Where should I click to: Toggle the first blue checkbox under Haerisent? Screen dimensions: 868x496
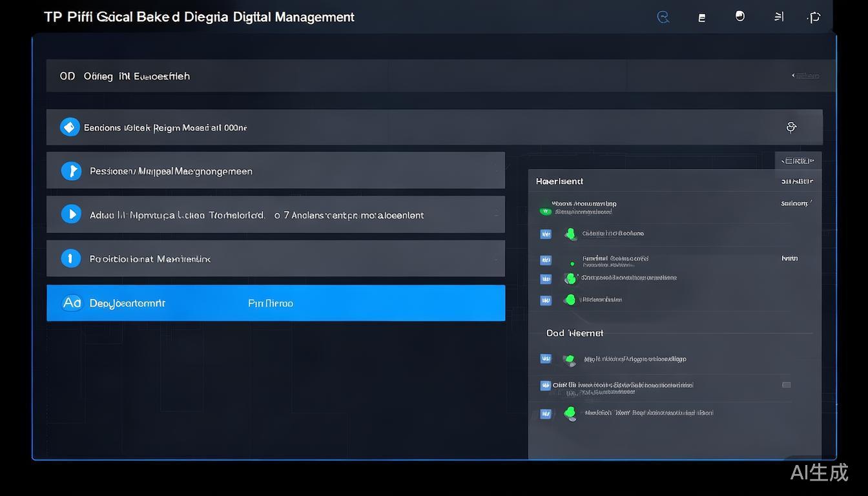[x=546, y=234]
